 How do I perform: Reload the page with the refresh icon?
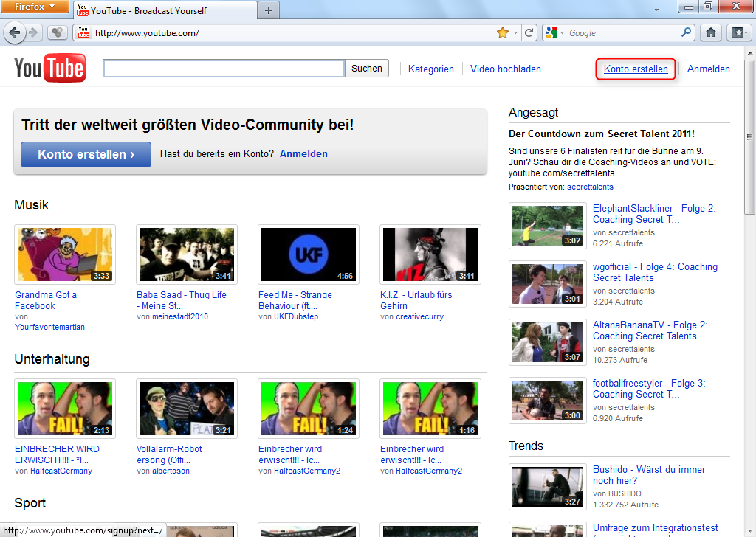point(529,32)
